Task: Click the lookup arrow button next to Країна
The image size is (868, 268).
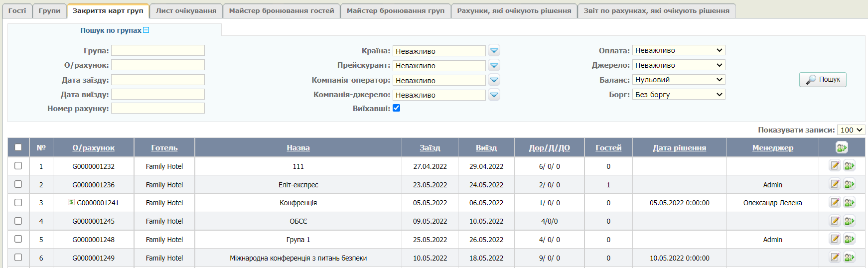Action: [494, 51]
